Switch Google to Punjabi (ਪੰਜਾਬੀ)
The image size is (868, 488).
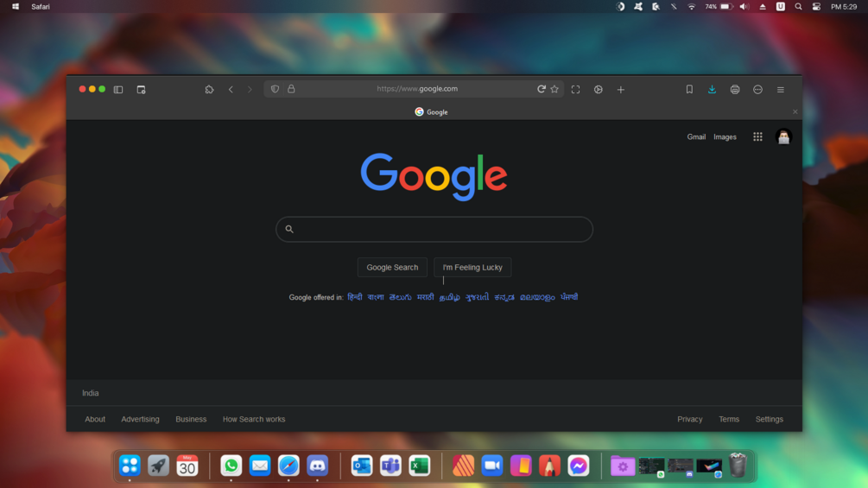point(569,297)
